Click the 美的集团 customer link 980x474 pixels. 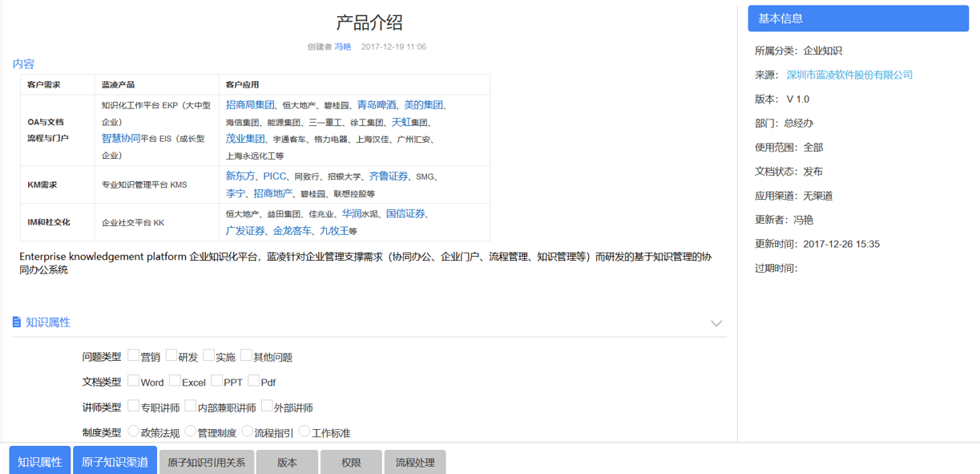[424, 105]
